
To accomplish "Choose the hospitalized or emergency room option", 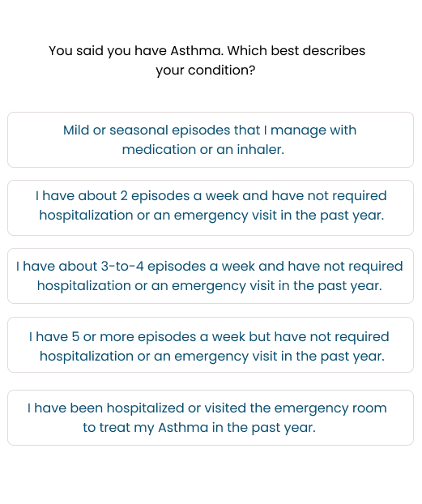I will click(211, 418).
